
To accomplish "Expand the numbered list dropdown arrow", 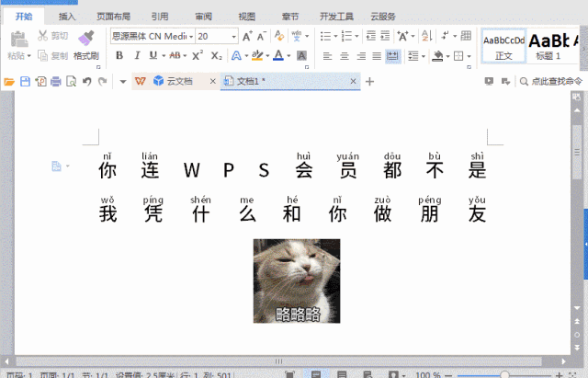I will tap(356, 36).
